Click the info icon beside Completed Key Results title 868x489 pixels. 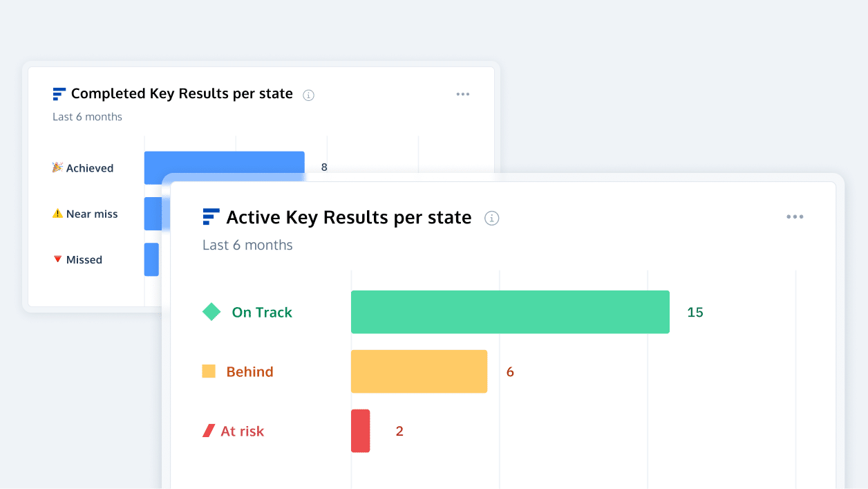309,95
